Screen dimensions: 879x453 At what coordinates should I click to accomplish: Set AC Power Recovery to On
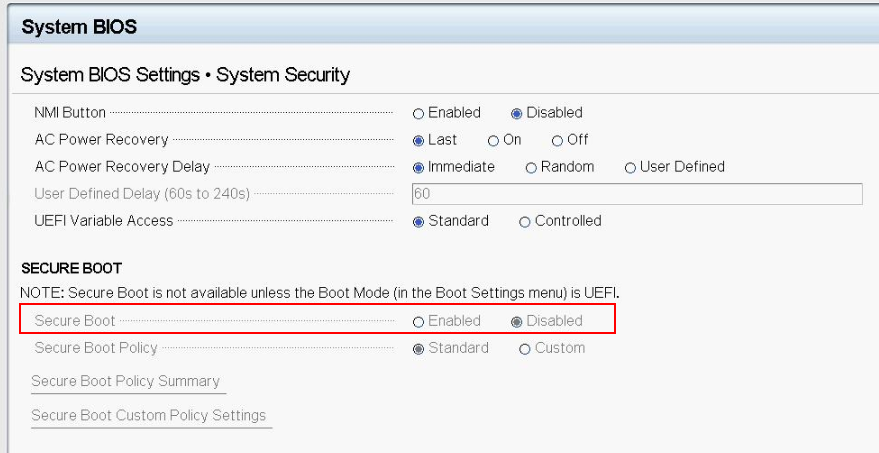[494, 140]
